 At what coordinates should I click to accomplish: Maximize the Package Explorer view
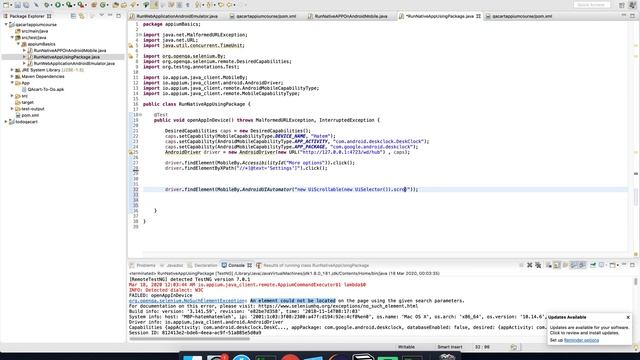click(118, 16)
